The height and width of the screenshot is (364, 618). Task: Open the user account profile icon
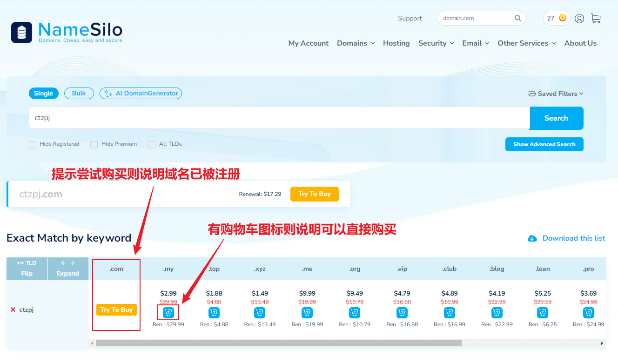click(579, 19)
